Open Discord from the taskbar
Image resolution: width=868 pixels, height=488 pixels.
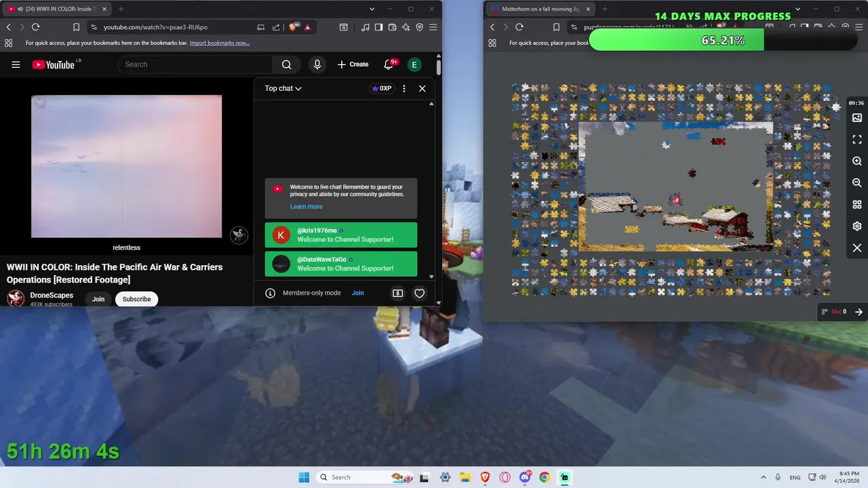tap(525, 477)
